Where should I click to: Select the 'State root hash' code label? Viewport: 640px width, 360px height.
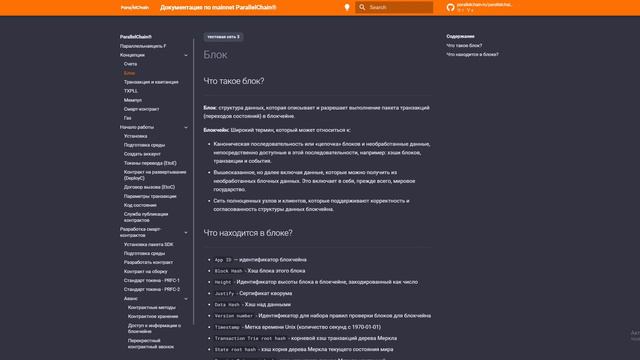[235, 349]
